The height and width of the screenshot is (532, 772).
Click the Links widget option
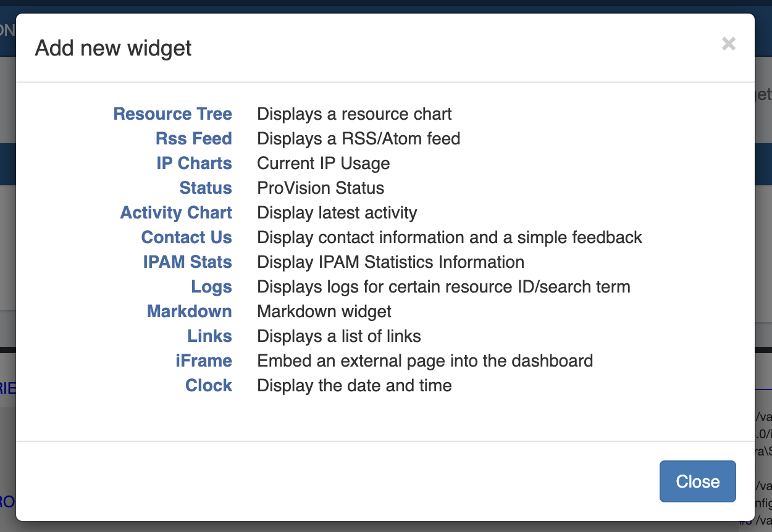coord(209,336)
